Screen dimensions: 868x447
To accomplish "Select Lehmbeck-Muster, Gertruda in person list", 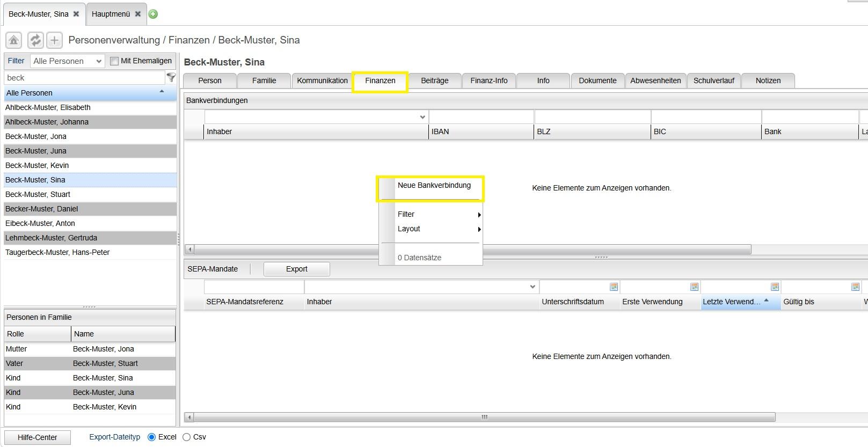I will click(x=90, y=238).
